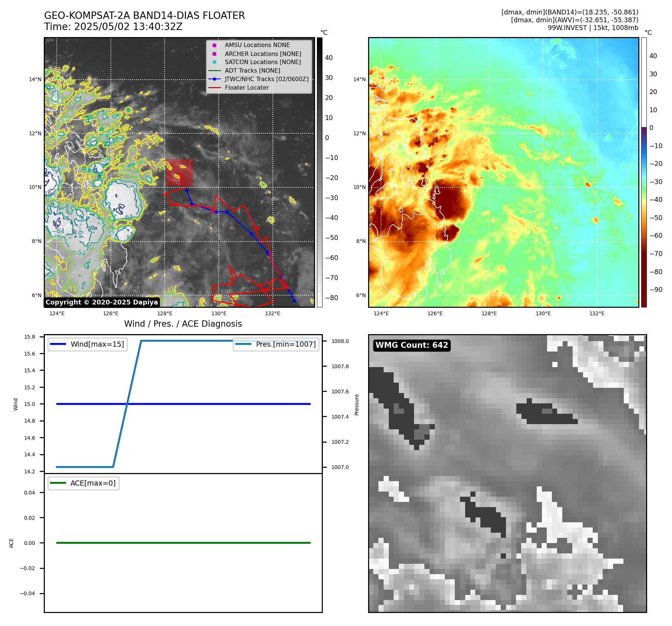672x626 pixels.
Task: Click the horizontal blue wind line
Action: tap(183, 404)
